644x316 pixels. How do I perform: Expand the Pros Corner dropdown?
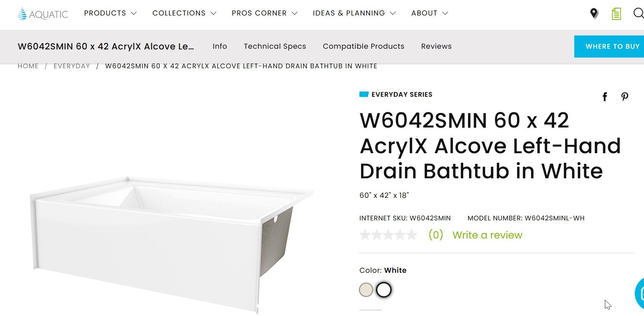point(264,13)
